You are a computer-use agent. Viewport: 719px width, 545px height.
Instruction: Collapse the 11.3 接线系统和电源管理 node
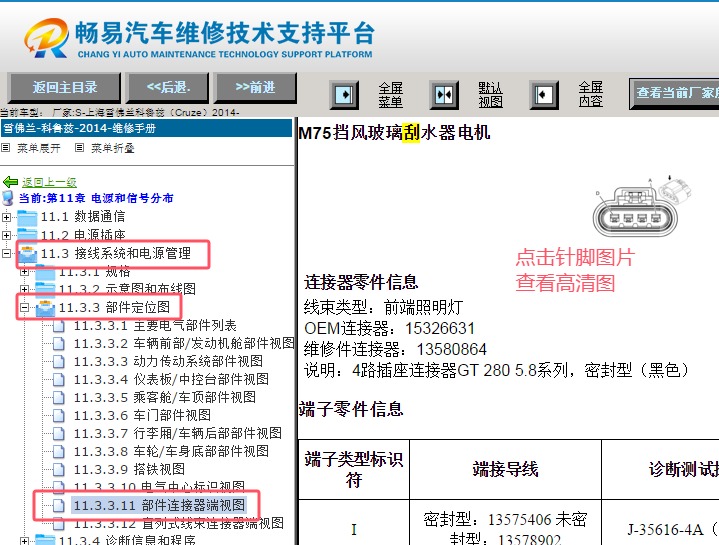(6, 253)
